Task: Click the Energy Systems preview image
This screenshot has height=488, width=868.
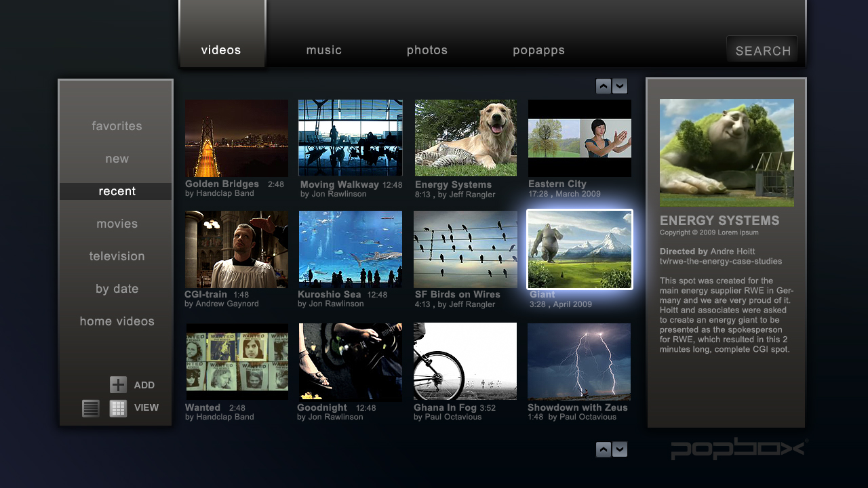Action: (x=726, y=152)
